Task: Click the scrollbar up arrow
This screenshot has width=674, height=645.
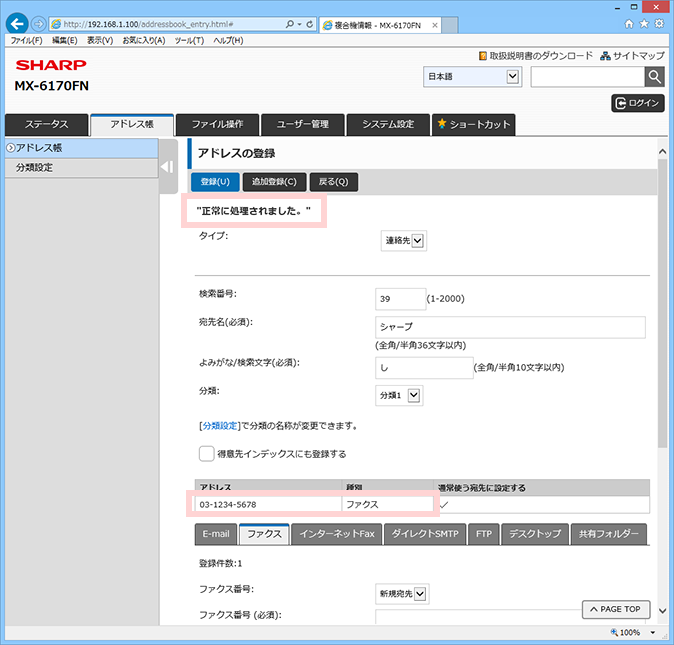Action: [x=662, y=151]
